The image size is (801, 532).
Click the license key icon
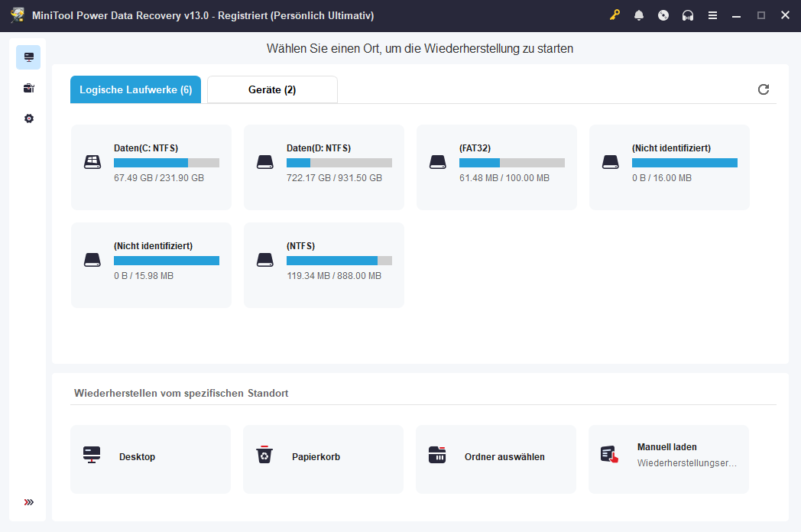(615, 15)
